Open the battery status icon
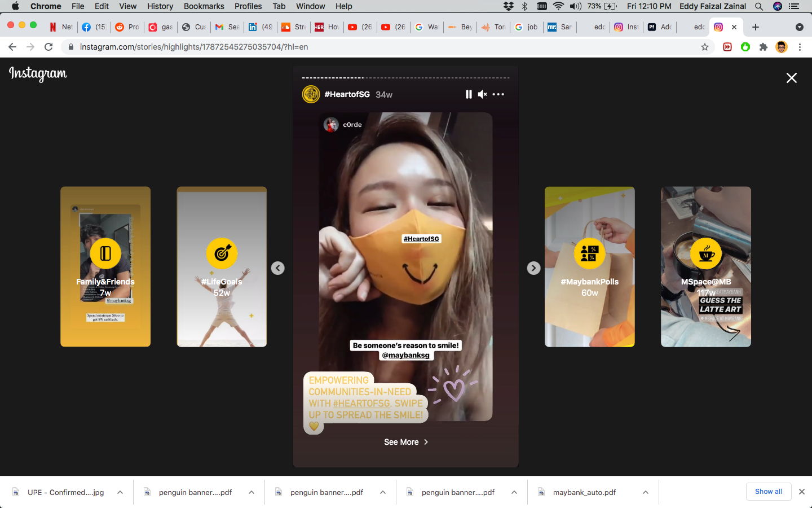 (x=610, y=6)
